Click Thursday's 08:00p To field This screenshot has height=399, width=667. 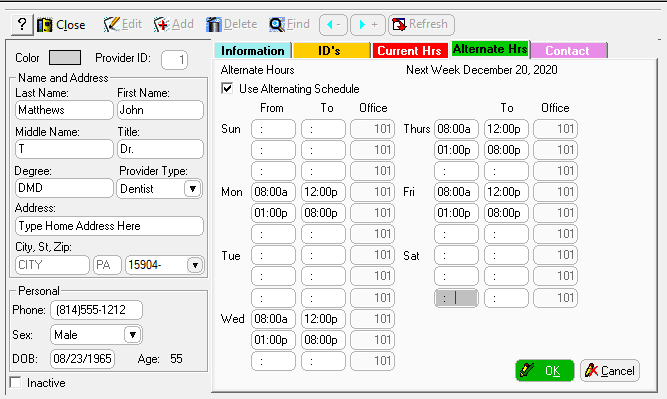[x=506, y=150]
